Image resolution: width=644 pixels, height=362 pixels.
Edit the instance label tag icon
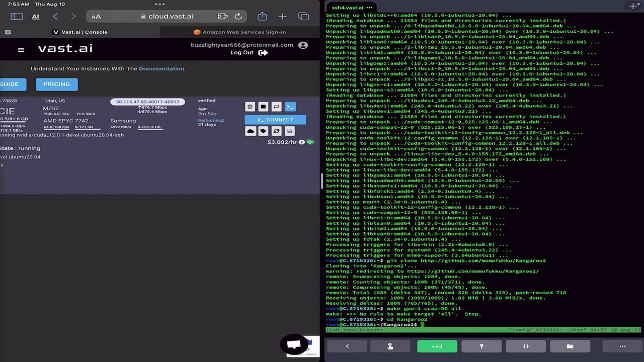click(263, 131)
